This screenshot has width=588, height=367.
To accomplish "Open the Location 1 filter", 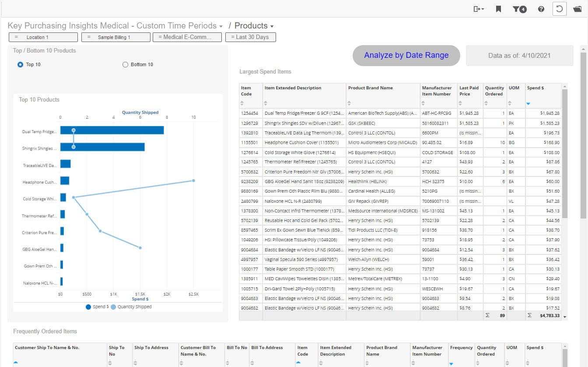I will [43, 37].
